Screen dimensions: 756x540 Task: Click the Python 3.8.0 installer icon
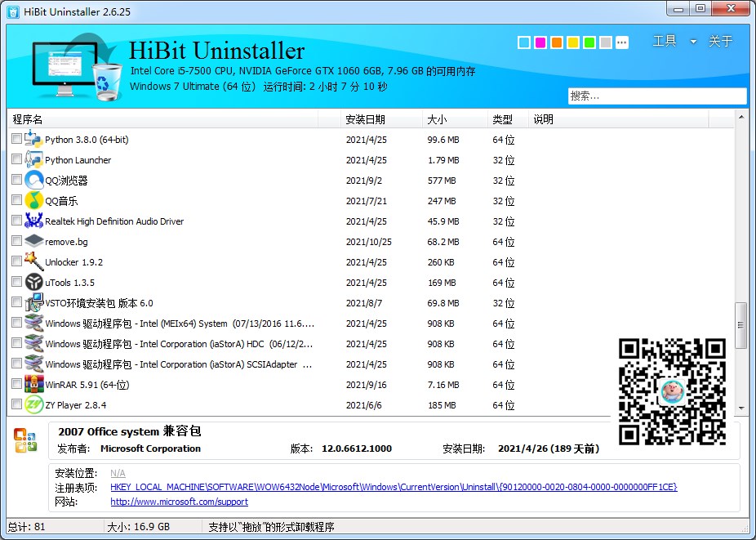[33, 139]
